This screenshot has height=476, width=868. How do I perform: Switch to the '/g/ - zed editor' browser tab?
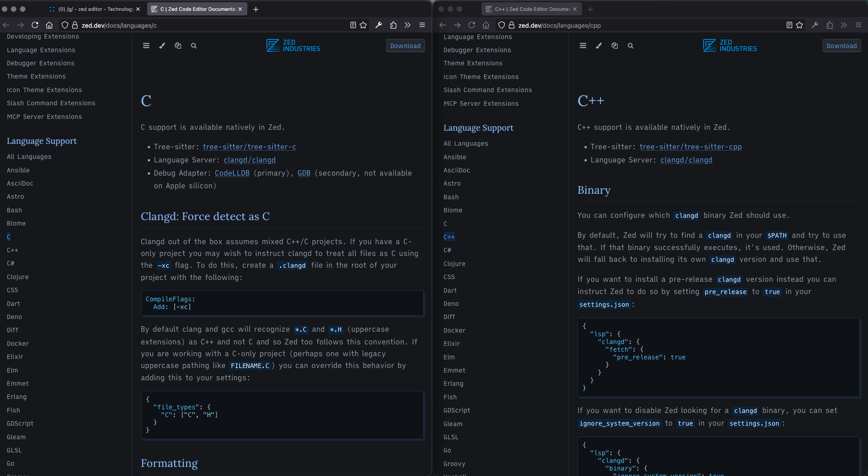click(x=95, y=9)
